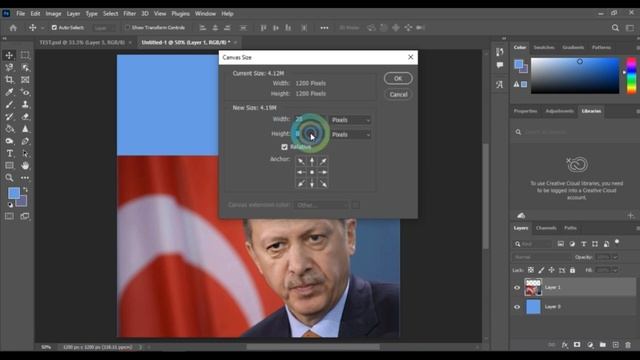Click OK in Canvas Size dialog
The image size is (640, 360).
coord(398,78)
